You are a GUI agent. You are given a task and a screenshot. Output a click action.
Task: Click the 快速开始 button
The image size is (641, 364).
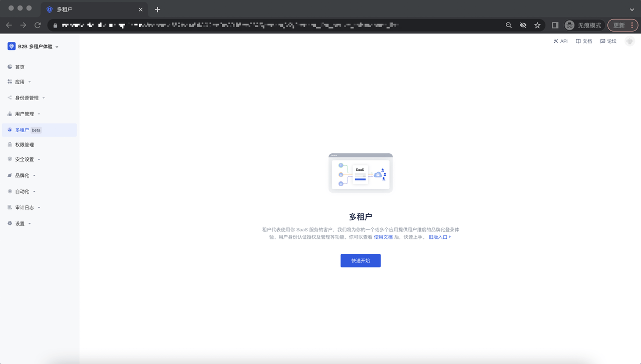tap(360, 260)
